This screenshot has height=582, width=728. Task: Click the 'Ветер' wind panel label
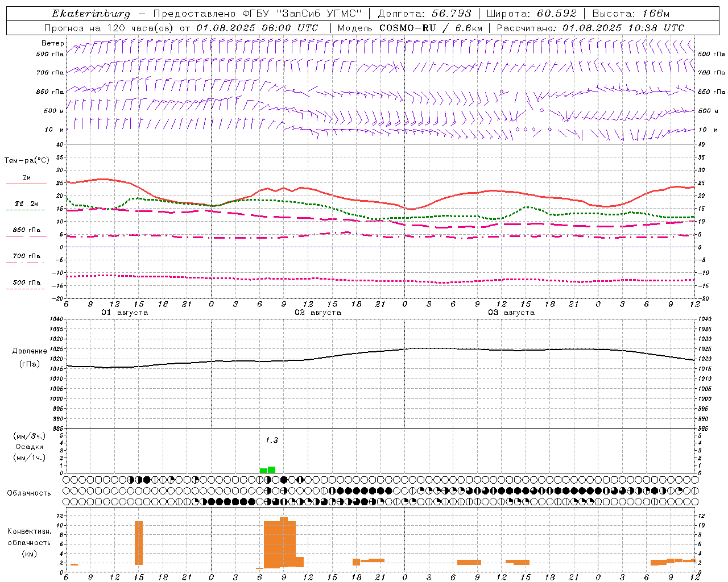pyautogui.click(x=52, y=43)
